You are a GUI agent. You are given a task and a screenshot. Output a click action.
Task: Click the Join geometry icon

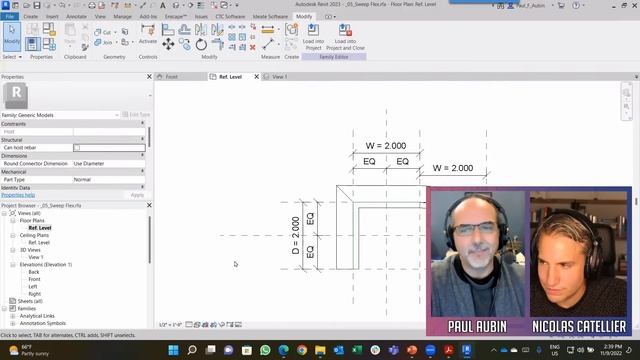pyautogui.click(x=98, y=42)
